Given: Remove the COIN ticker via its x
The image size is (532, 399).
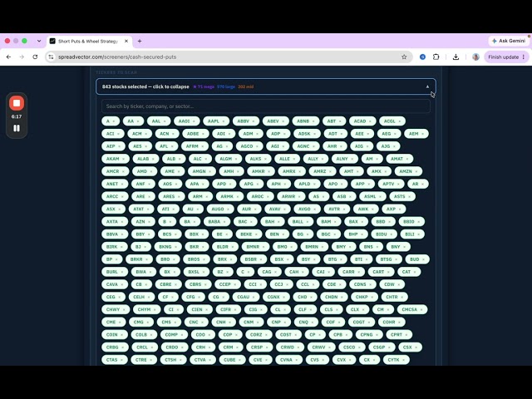Looking at the screenshot, I should click(121, 334).
